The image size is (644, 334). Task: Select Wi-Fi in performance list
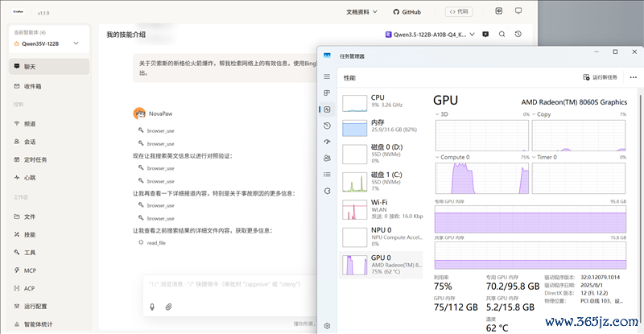(x=381, y=209)
